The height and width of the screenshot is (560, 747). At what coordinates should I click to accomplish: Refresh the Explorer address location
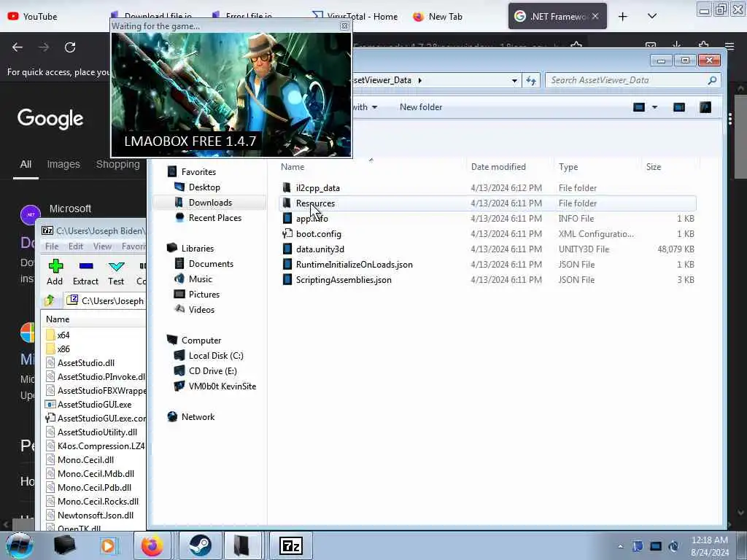click(x=531, y=80)
